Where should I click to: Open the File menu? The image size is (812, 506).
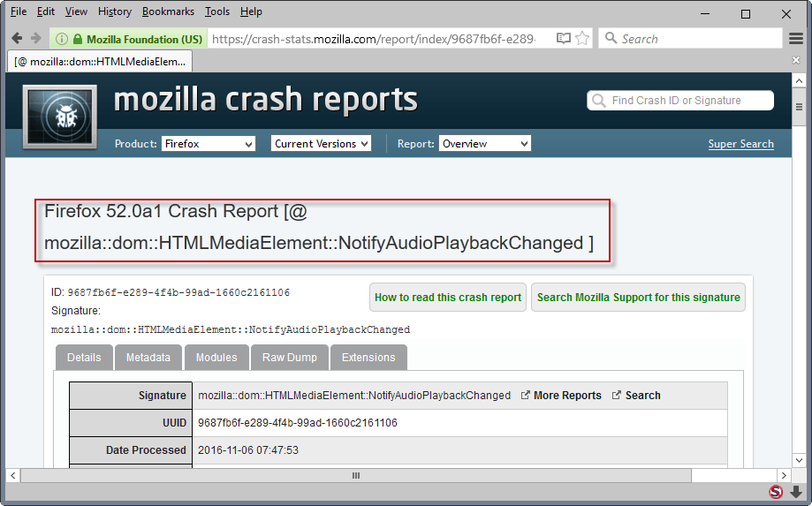click(x=19, y=11)
